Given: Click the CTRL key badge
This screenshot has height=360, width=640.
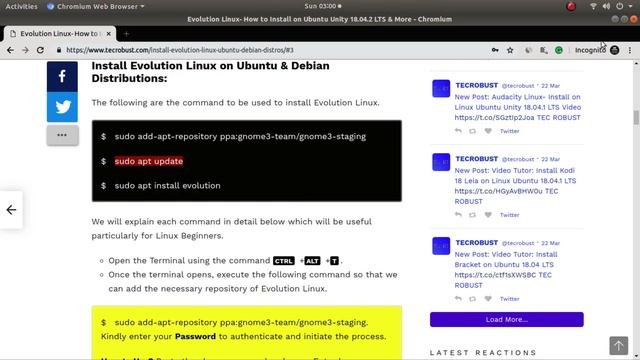Looking at the screenshot, I should (284, 261).
